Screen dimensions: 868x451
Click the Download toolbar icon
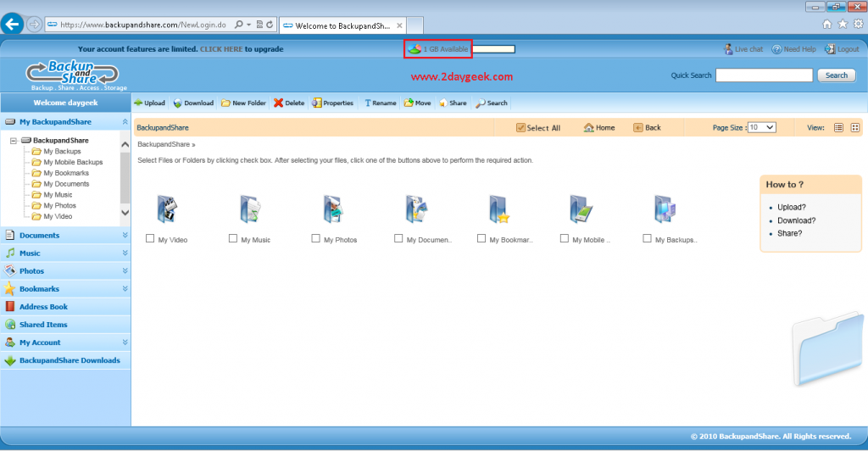pyautogui.click(x=178, y=103)
